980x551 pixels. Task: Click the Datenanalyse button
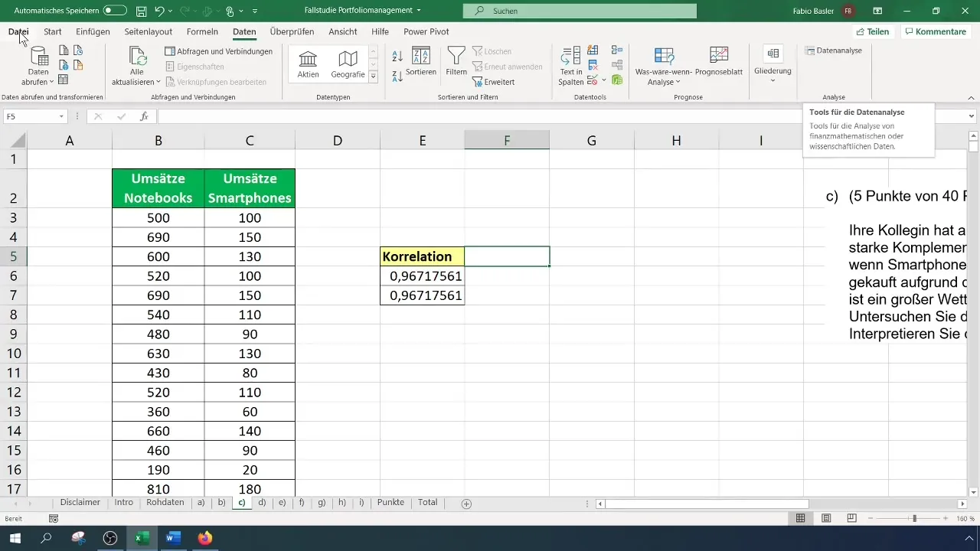834,51
